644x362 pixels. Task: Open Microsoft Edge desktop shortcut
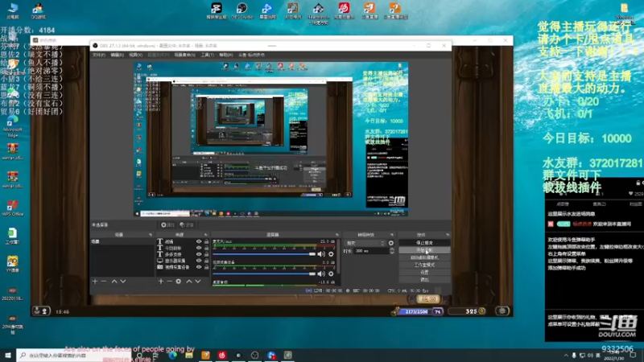pyautogui.click(x=13, y=126)
